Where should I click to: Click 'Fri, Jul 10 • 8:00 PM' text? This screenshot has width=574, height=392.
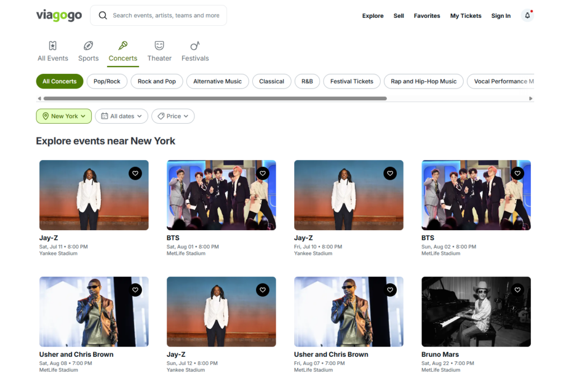(318, 246)
